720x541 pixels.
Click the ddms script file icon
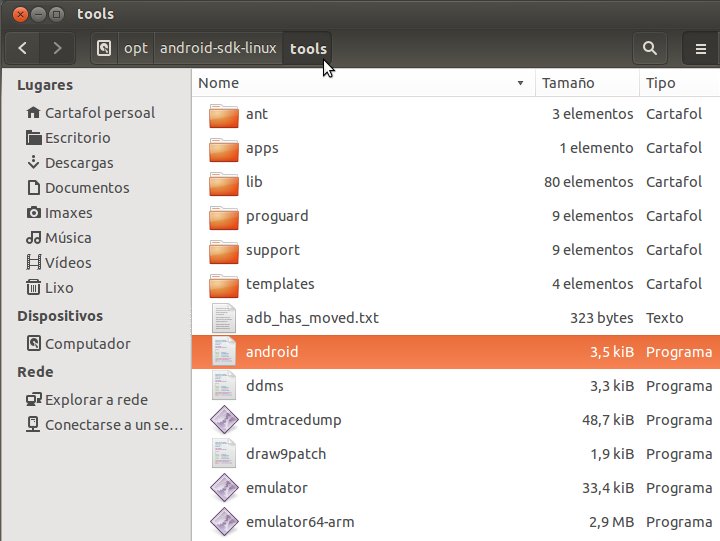(224, 386)
